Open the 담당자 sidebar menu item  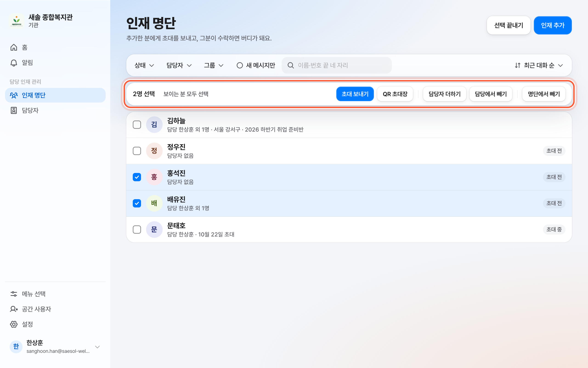pyautogui.click(x=55, y=110)
